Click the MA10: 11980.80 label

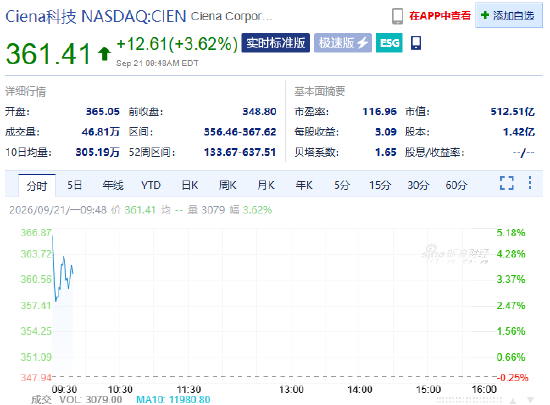coord(173,399)
